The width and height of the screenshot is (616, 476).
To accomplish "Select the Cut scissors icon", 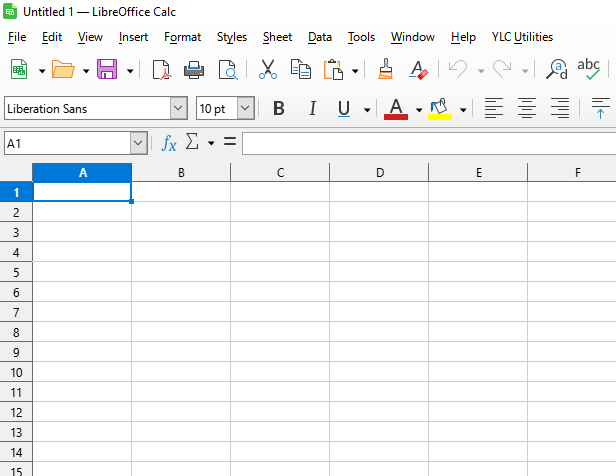I will (x=267, y=70).
